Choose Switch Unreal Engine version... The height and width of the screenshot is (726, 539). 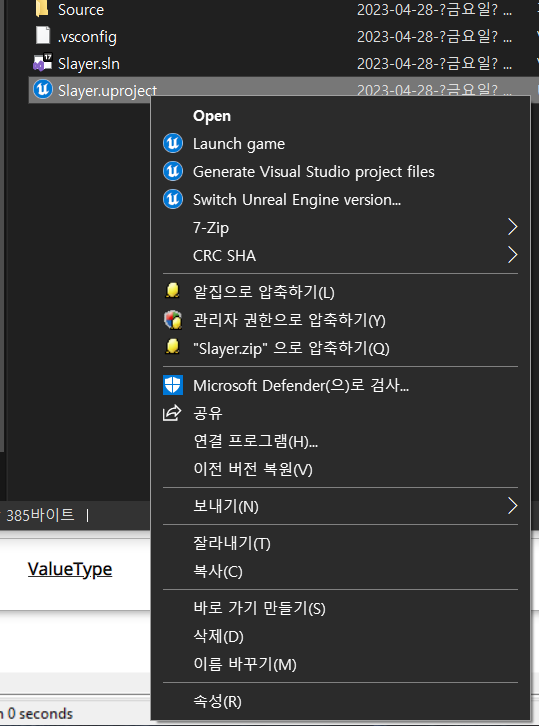click(340, 200)
